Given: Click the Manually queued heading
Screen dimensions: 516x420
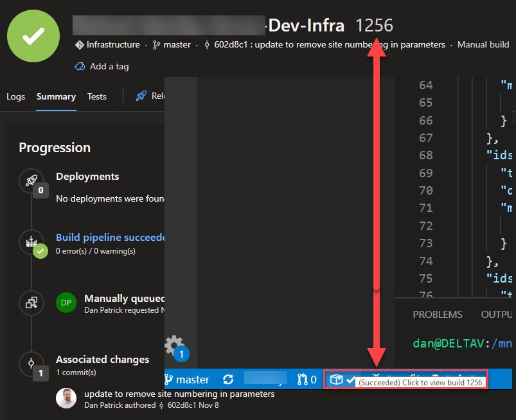Looking at the screenshot, I should (125, 299).
